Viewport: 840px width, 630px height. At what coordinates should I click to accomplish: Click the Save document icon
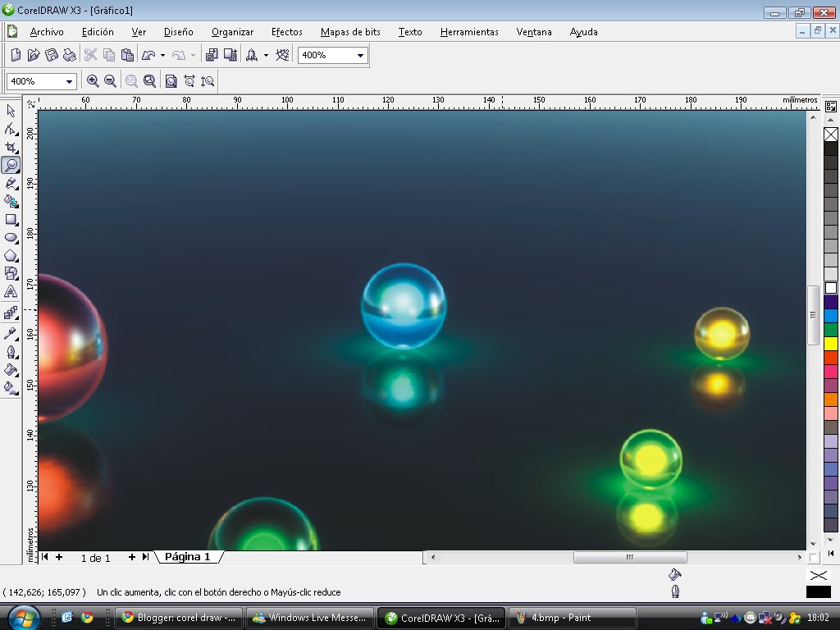[51, 55]
